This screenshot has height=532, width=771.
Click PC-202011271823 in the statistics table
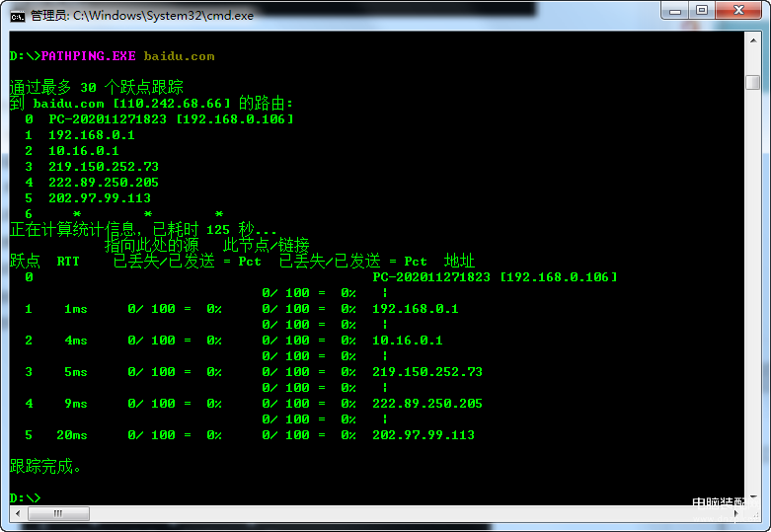[431, 277]
